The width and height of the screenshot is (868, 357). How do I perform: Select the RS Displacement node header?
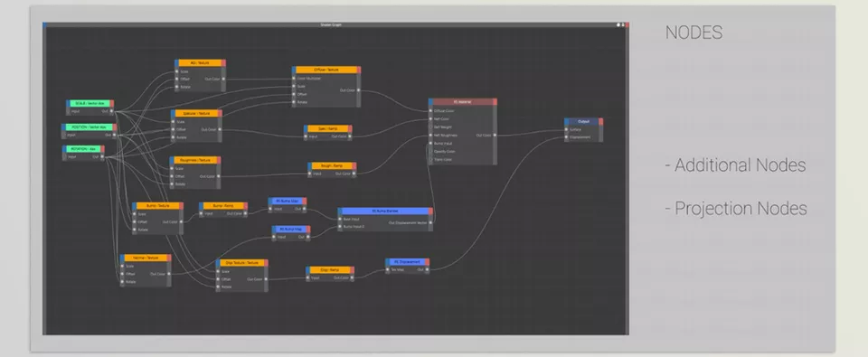(408, 262)
